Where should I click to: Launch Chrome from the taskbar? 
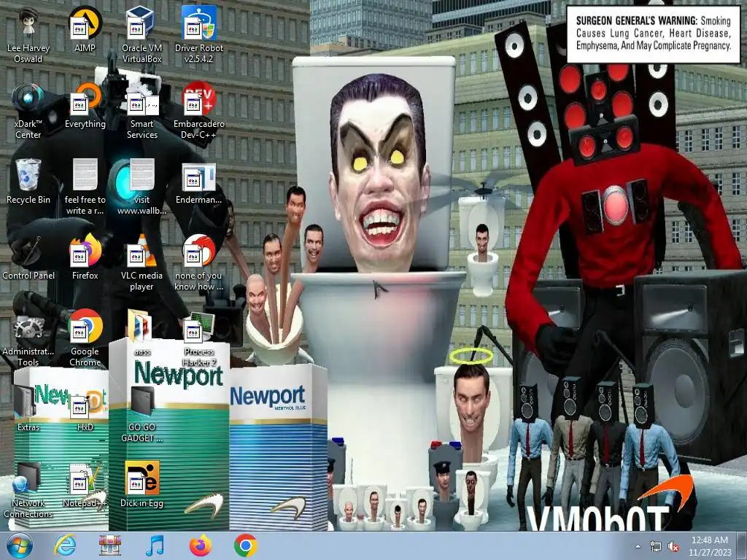coord(245,546)
